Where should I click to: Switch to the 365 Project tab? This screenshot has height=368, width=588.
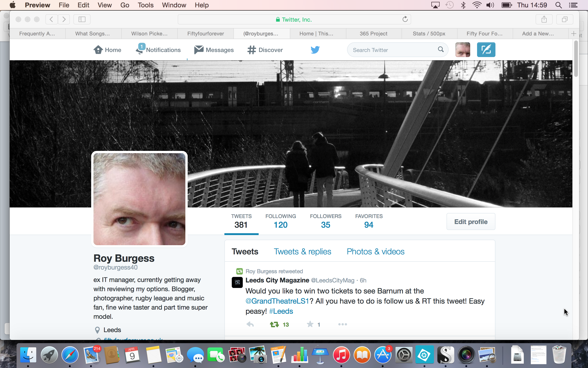[373, 34]
